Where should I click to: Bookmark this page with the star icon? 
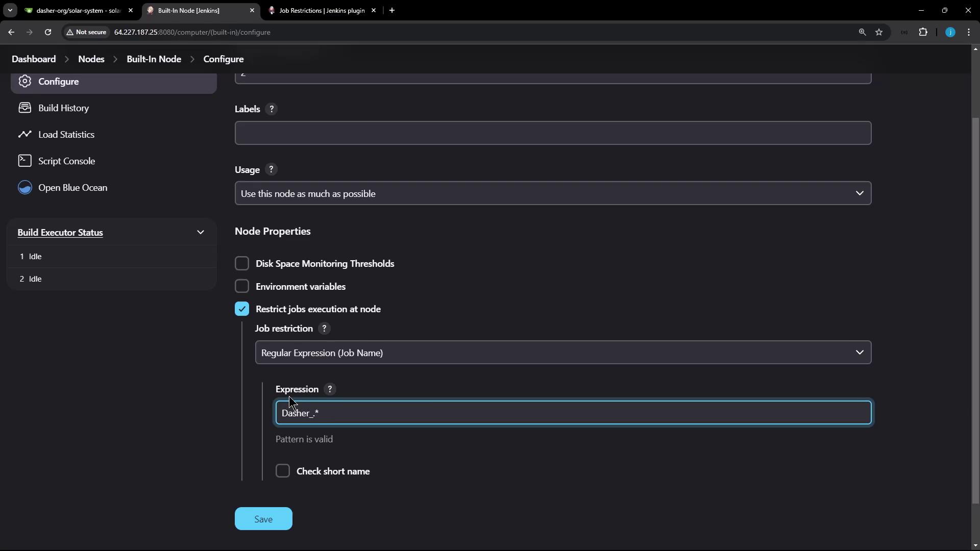coord(879,32)
